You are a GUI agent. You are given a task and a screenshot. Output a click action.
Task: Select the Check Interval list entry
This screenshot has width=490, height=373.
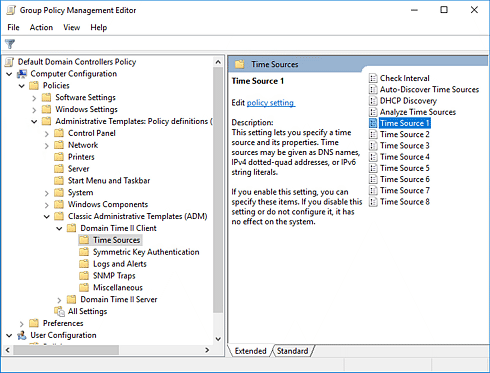[405, 78]
